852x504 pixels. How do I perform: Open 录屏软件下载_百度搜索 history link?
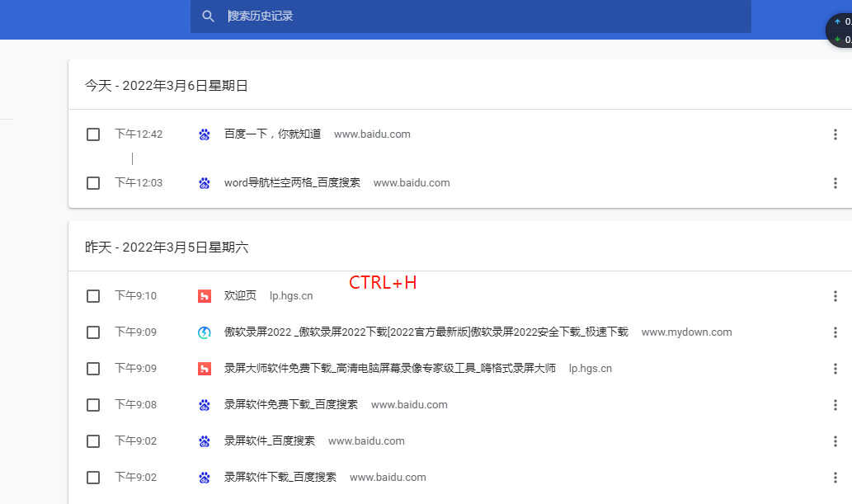280,478
